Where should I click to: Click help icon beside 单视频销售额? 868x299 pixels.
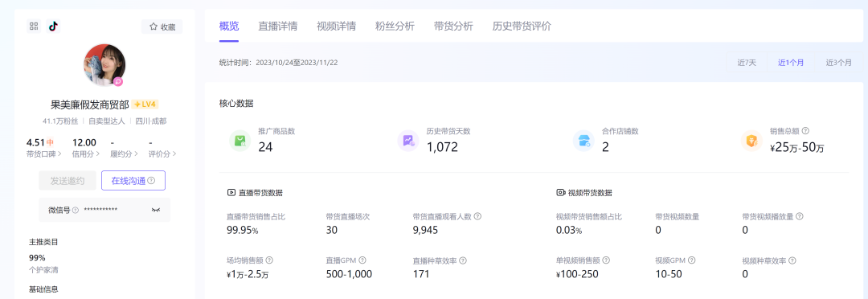(x=606, y=260)
